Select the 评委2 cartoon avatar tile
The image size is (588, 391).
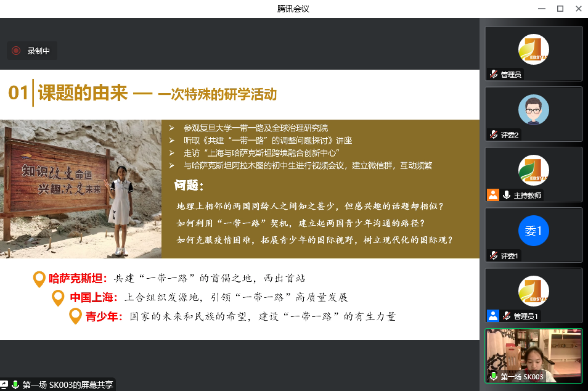click(x=533, y=114)
